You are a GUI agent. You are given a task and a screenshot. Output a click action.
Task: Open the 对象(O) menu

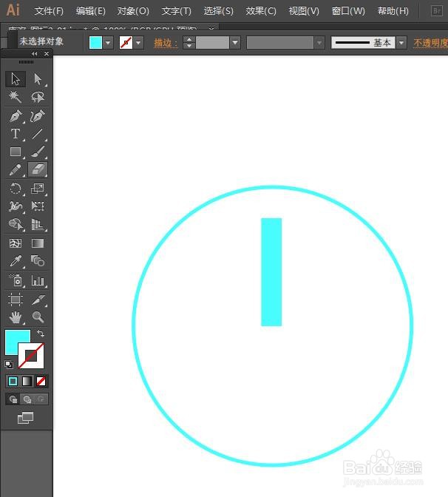click(x=133, y=11)
